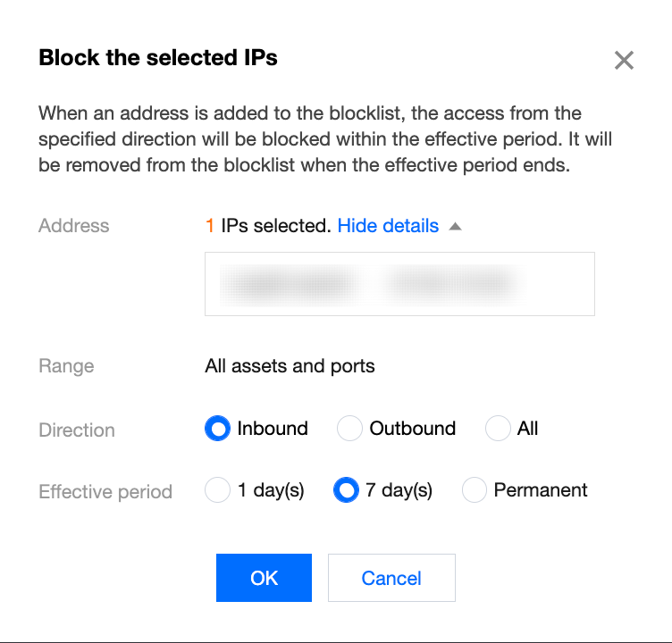This screenshot has height=643, width=672.
Task: Set effective period to 1 day(s)
Action: (218, 490)
